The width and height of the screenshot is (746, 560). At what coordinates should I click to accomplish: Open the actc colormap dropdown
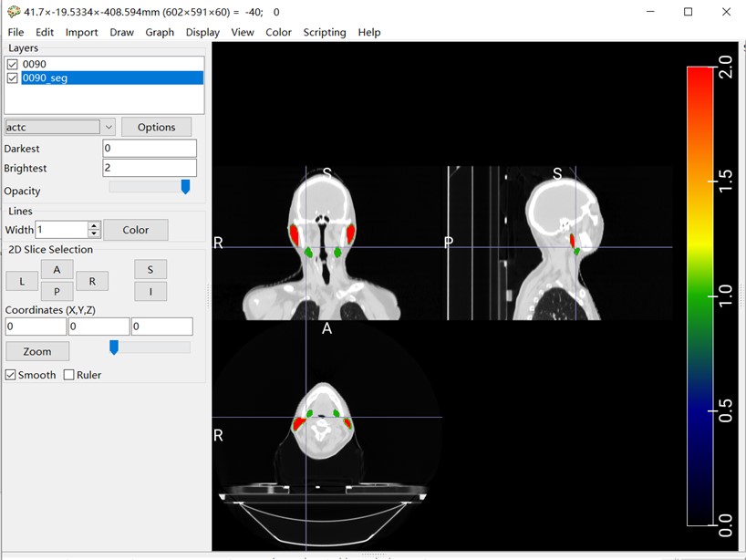click(109, 127)
